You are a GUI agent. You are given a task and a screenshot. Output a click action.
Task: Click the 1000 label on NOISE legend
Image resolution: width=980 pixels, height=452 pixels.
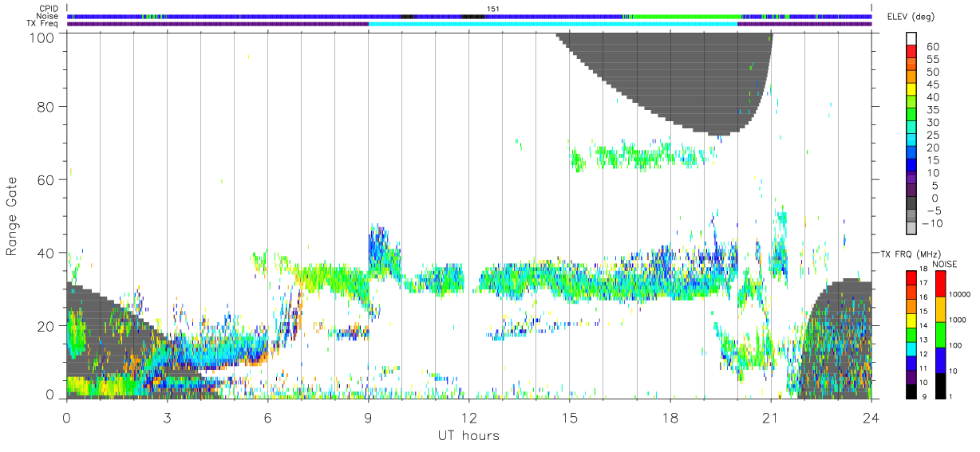(x=958, y=320)
